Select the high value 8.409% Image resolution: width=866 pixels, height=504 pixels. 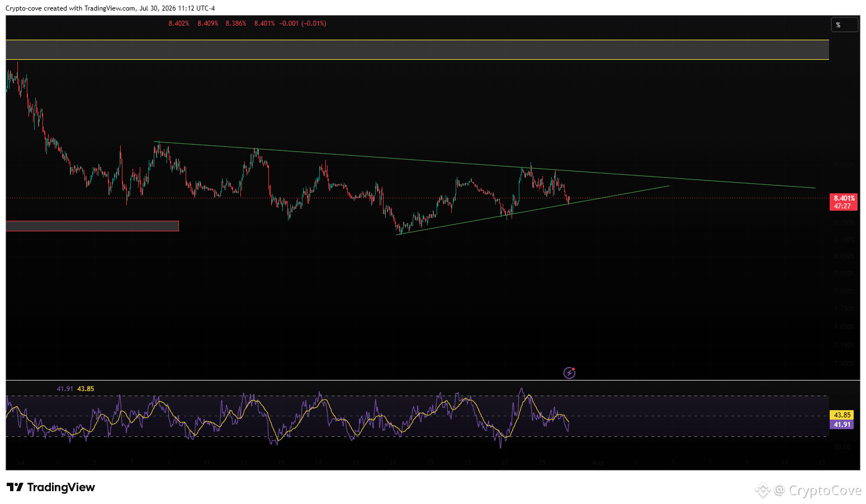tap(208, 23)
